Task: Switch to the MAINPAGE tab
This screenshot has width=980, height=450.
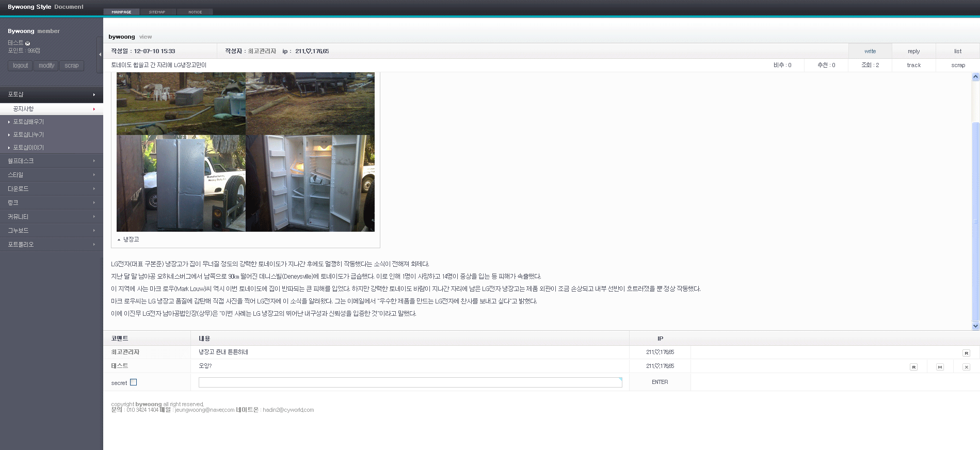Action: click(121, 12)
